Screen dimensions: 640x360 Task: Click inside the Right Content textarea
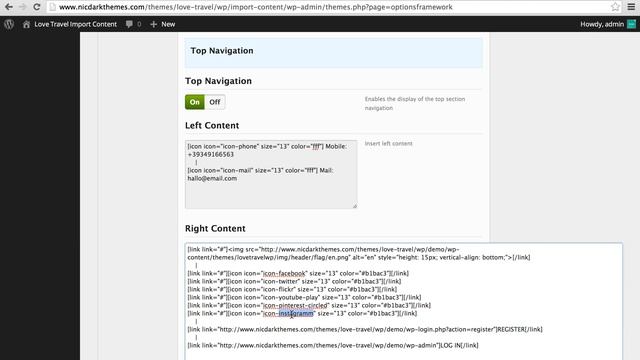pyautogui.click(x=404, y=301)
